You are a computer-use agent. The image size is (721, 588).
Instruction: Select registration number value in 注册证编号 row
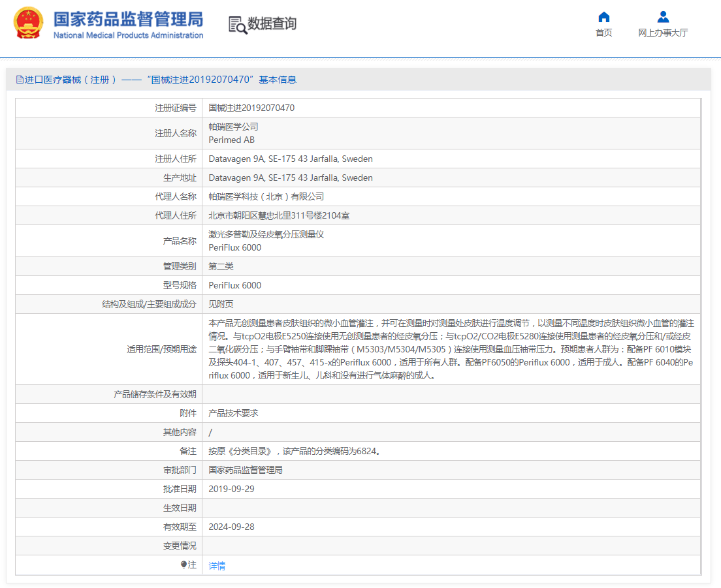tap(251, 108)
